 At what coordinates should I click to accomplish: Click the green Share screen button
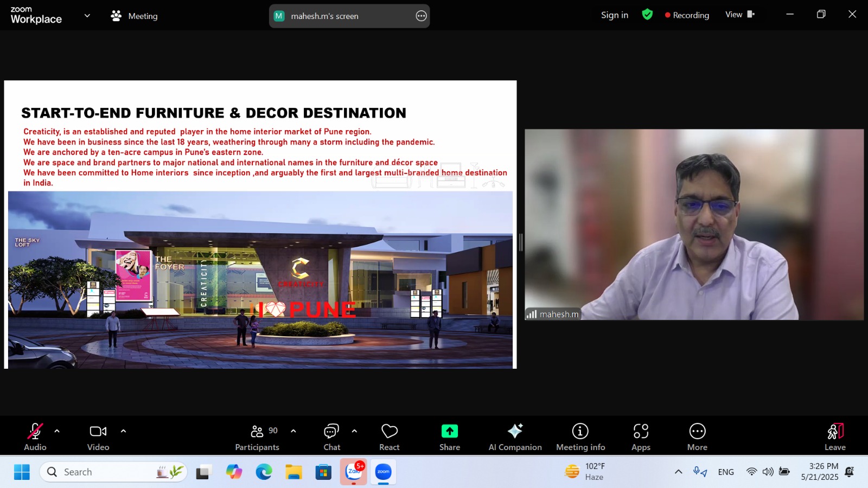pos(449,436)
